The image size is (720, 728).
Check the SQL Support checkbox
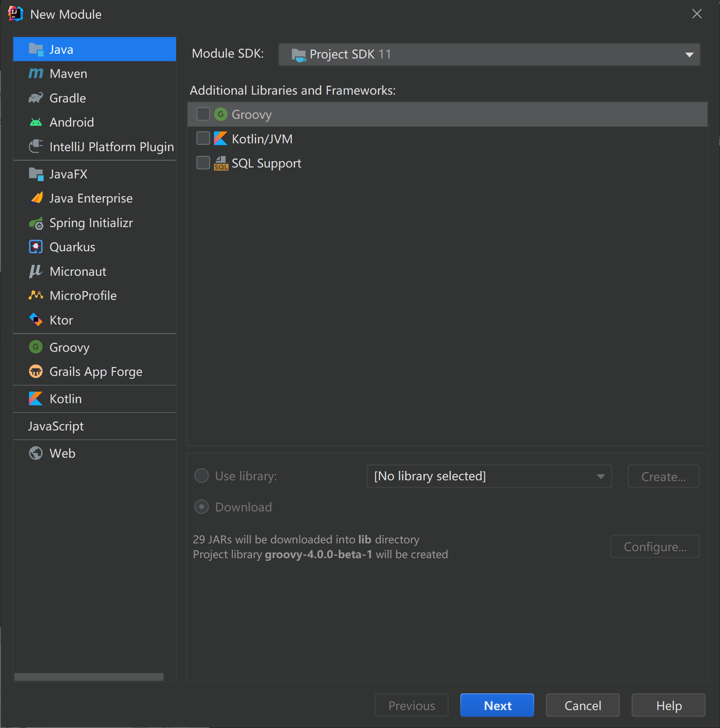click(x=203, y=163)
